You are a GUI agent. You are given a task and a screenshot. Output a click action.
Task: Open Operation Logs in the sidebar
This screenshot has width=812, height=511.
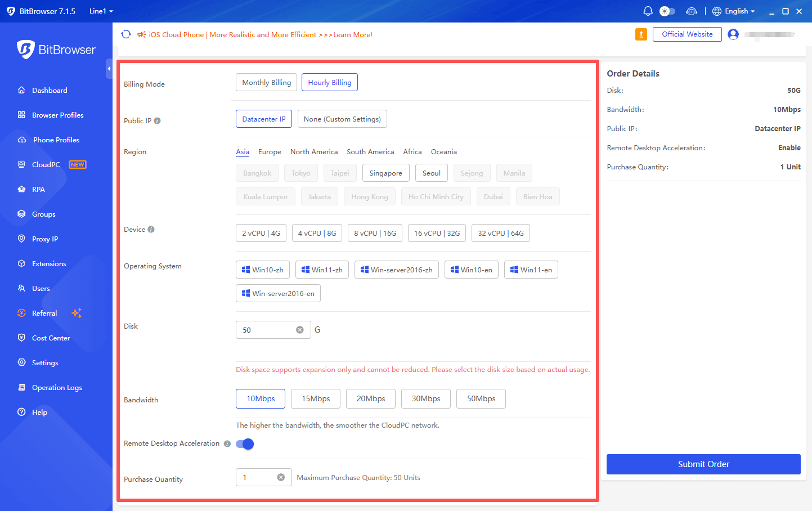coord(57,387)
